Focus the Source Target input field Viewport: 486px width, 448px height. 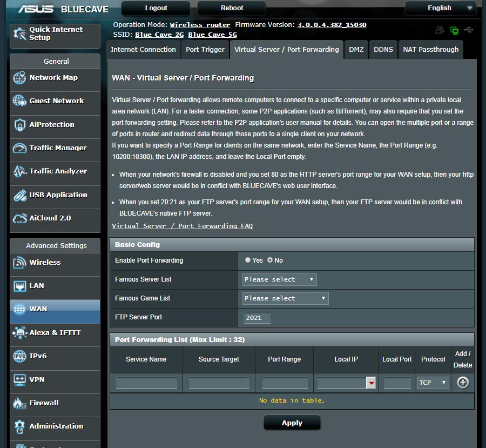click(x=219, y=383)
